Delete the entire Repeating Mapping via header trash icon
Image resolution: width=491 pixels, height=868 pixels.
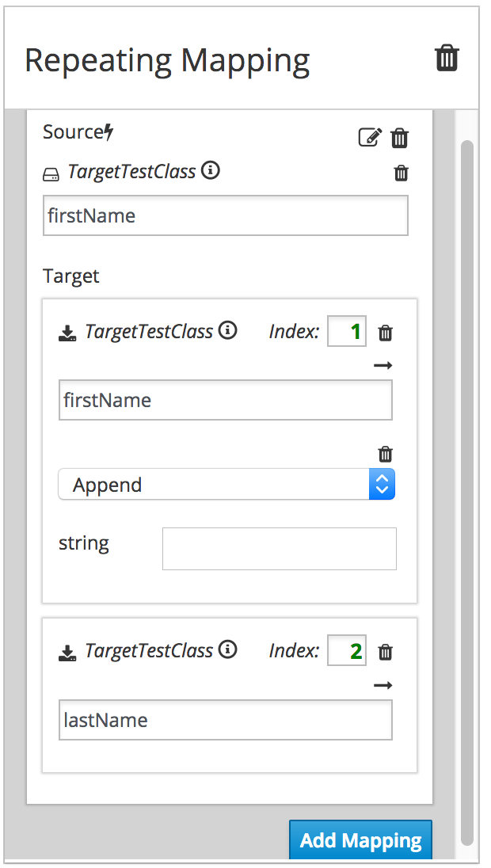tap(447, 57)
